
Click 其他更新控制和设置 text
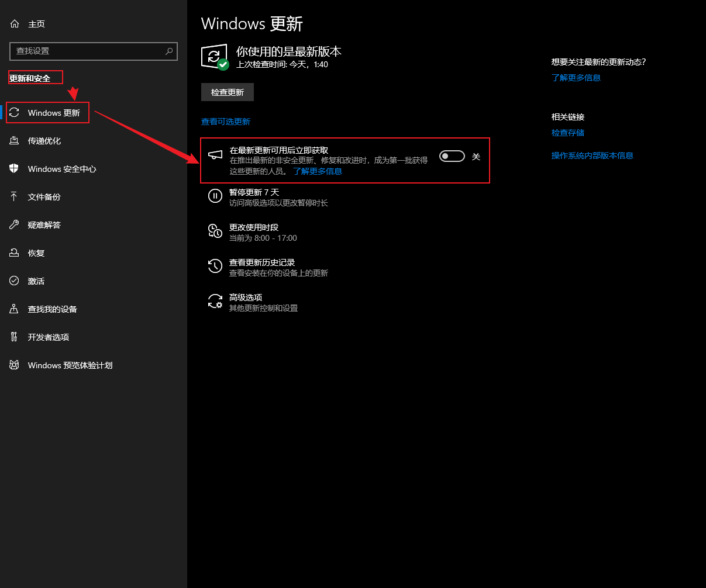click(x=263, y=308)
